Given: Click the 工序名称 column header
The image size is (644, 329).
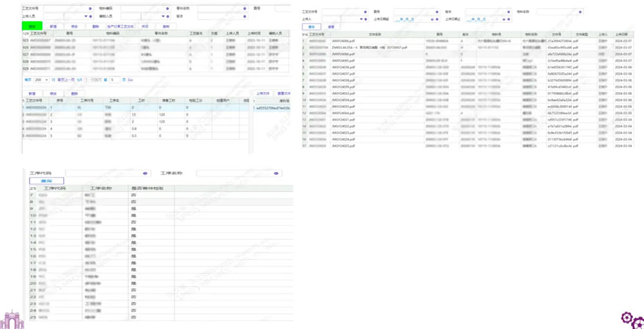Looking at the screenshot, I should (100, 188).
